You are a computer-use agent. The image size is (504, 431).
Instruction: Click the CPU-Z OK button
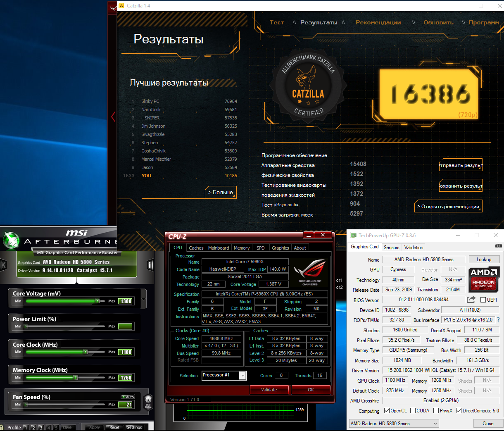coord(311,390)
